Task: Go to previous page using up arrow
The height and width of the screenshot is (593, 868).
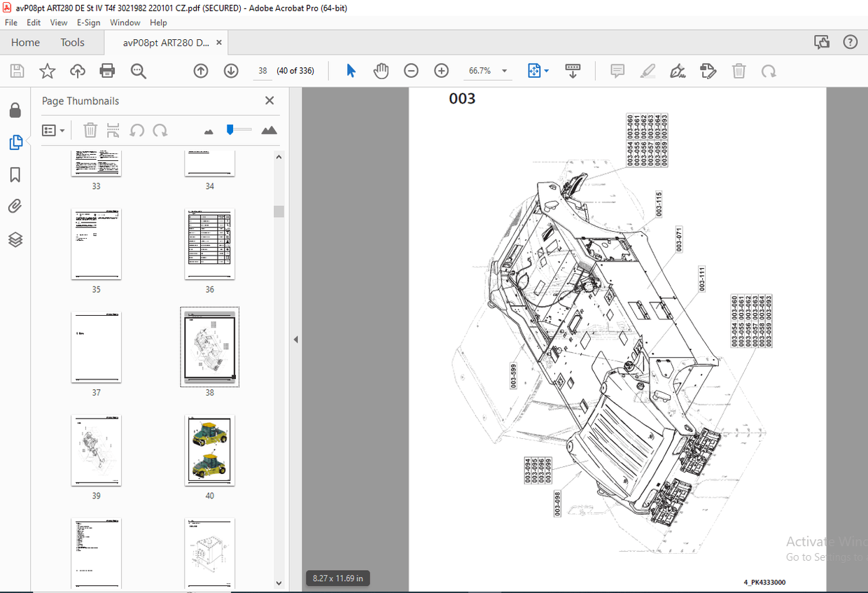Action: (x=201, y=71)
